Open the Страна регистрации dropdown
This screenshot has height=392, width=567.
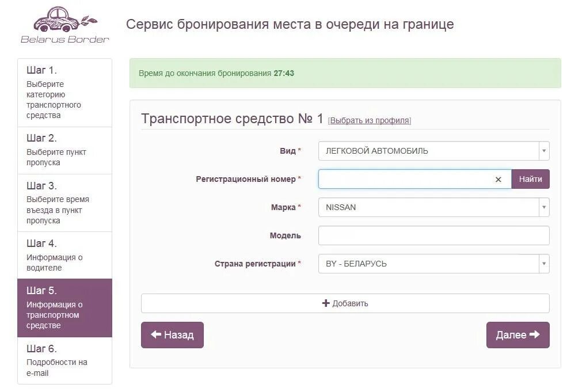[543, 264]
